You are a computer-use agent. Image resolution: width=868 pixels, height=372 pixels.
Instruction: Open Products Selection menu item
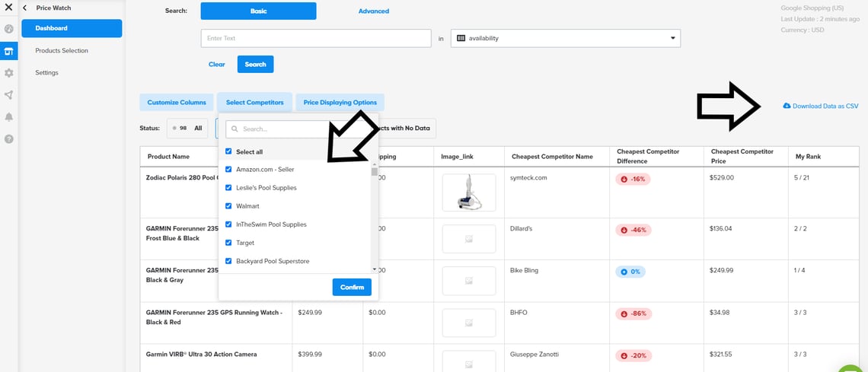tap(62, 51)
